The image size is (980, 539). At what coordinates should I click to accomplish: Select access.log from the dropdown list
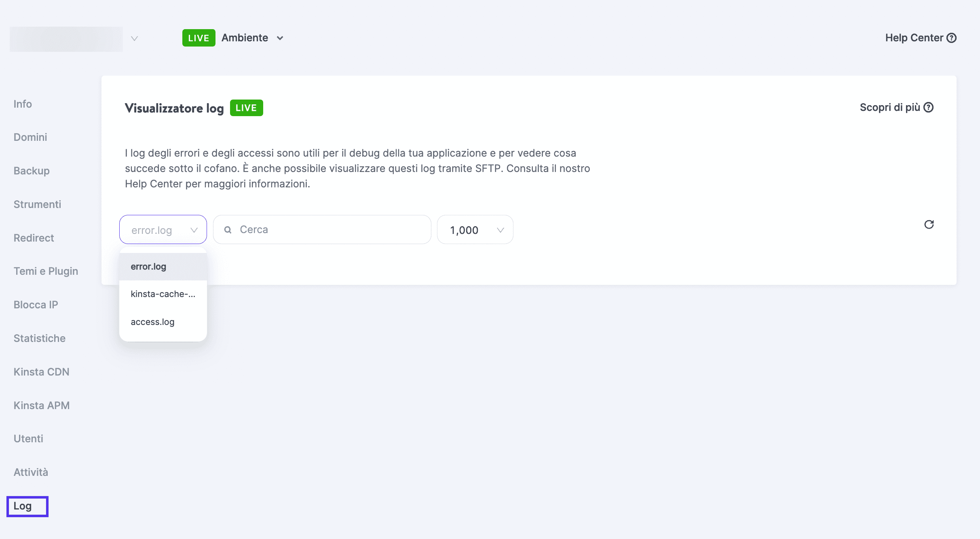pyautogui.click(x=152, y=321)
